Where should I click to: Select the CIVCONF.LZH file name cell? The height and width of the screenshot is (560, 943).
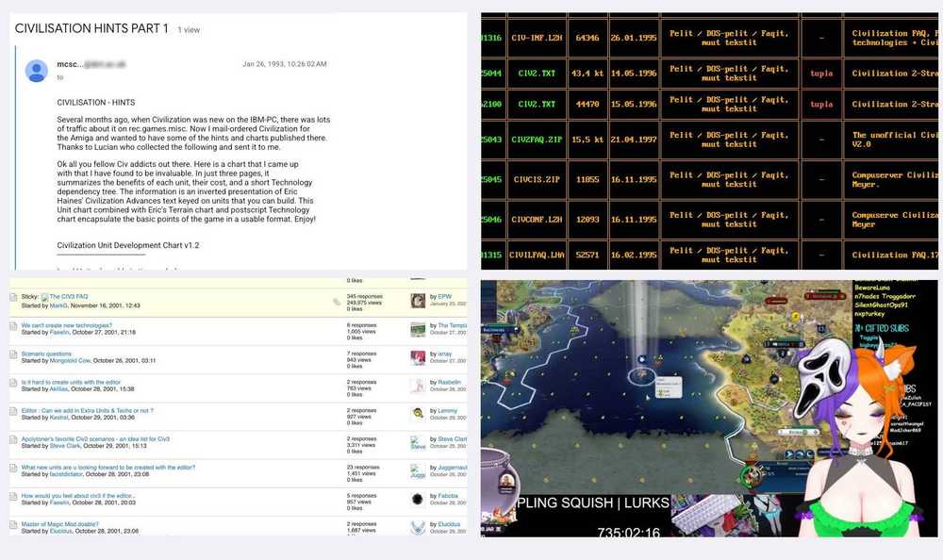pos(537,220)
